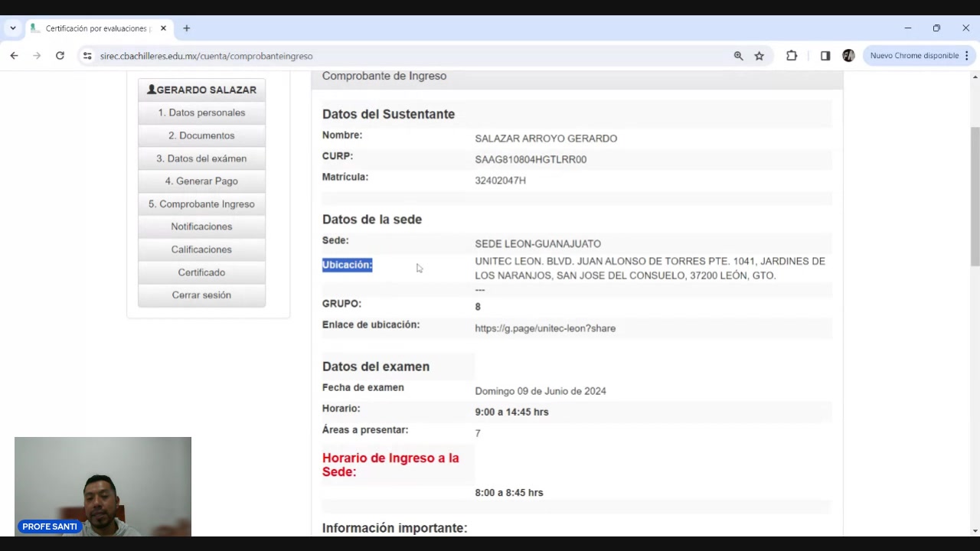Bookmark this page with the star icon
Screen dimensions: 980x551
pos(759,56)
